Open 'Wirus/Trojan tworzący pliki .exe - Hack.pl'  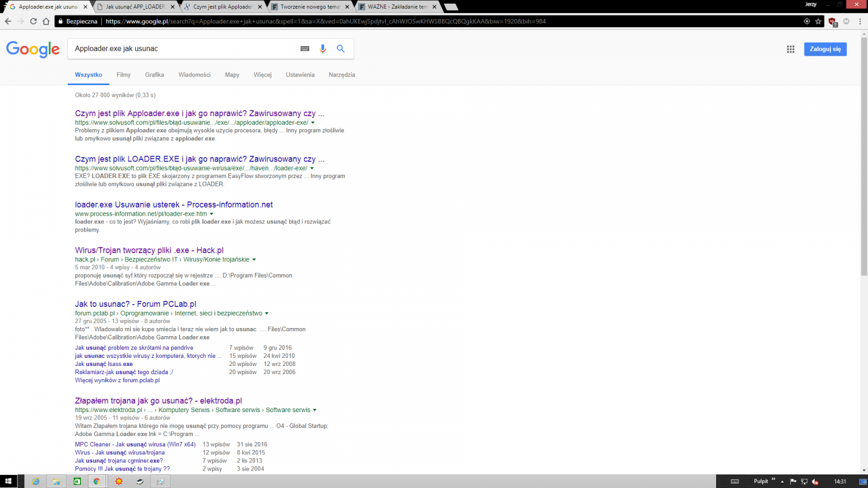click(x=149, y=250)
